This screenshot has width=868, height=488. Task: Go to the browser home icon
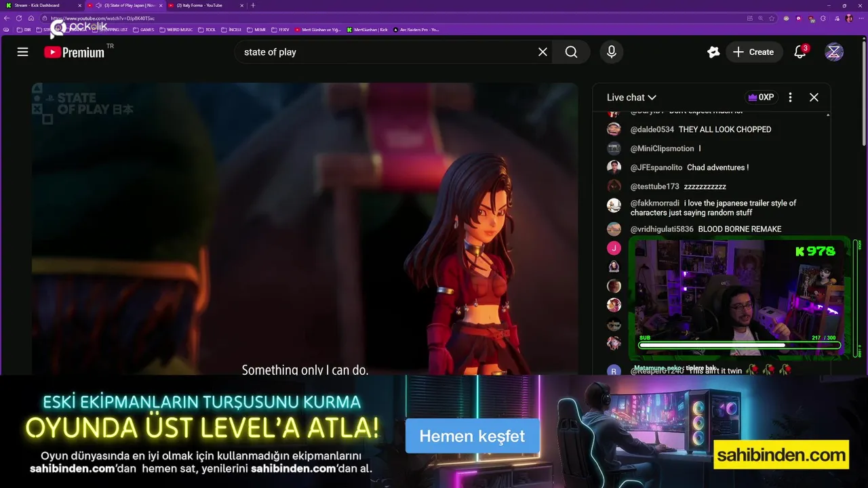[31, 18]
